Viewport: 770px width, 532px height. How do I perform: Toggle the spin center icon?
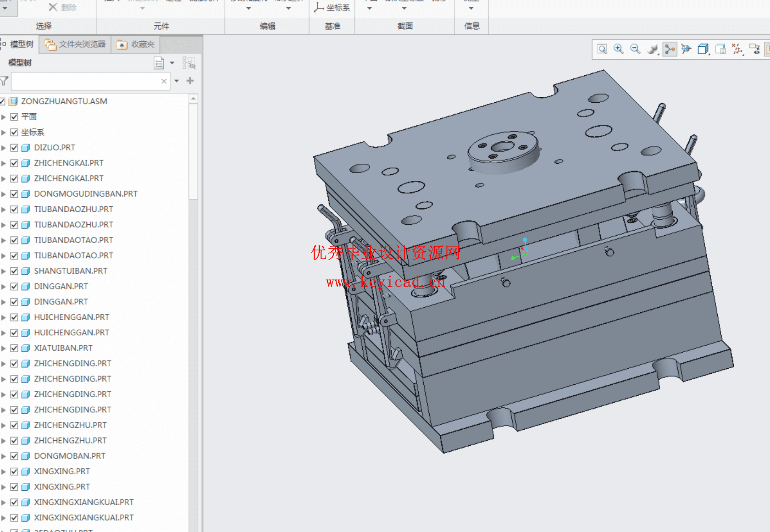(x=669, y=49)
